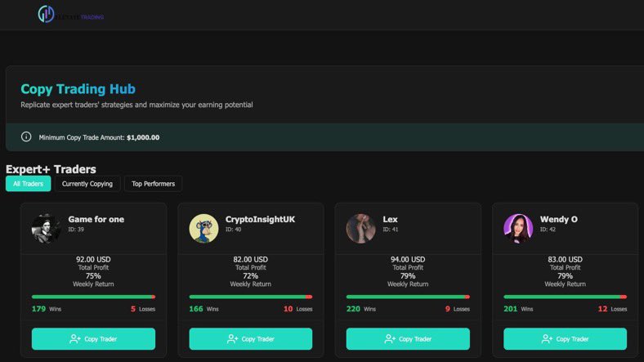Click the Expert+ Traders heading
Image resolution: width=644 pixels, height=362 pixels.
point(51,169)
